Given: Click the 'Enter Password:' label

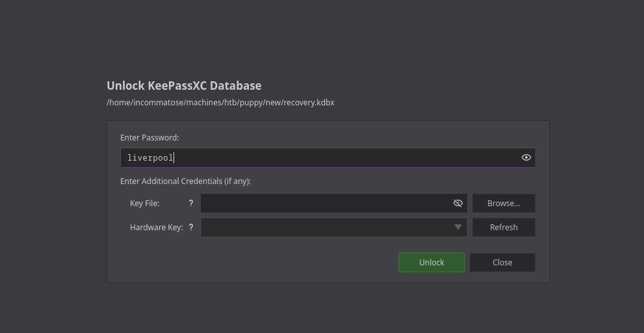Looking at the screenshot, I should 149,138.
